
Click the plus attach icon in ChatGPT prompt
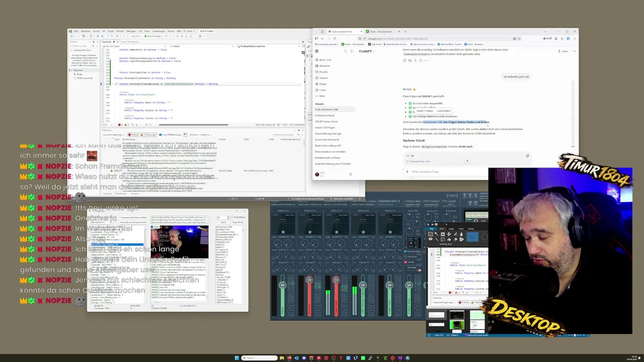coord(408,171)
